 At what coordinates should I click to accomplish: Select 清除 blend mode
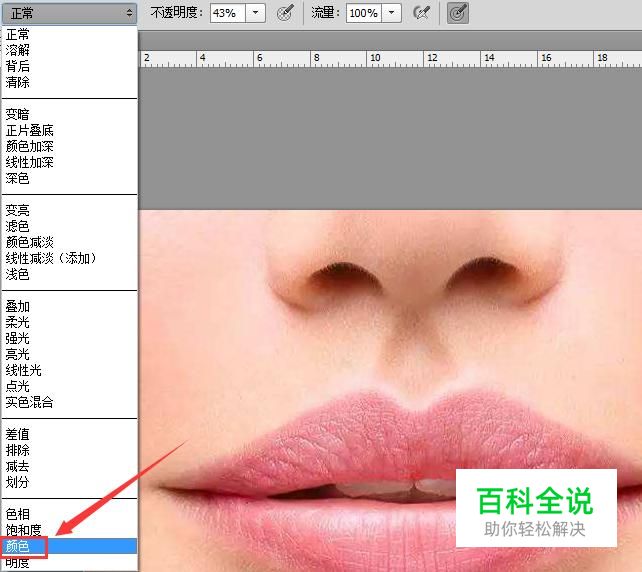[x=69, y=82]
